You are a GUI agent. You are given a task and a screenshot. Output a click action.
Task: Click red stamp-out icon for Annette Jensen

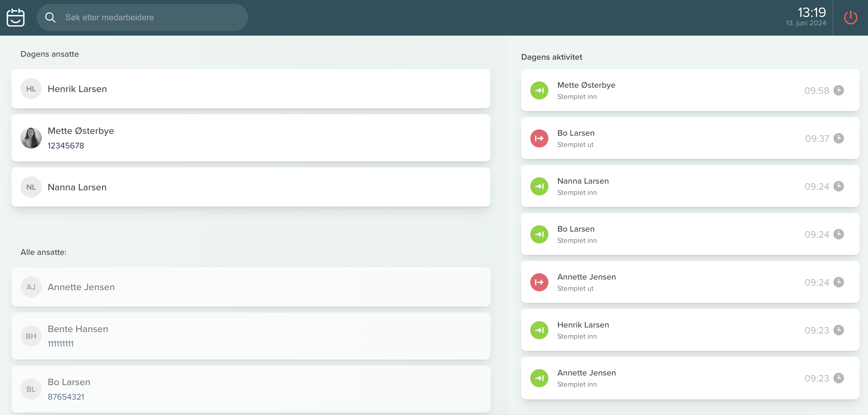[x=539, y=282]
